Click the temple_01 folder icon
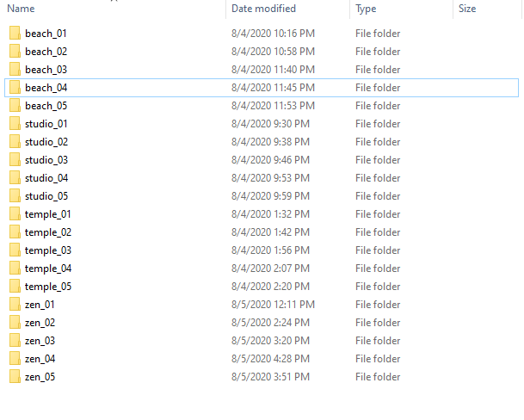524x420 pixels. click(x=15, y=213)
